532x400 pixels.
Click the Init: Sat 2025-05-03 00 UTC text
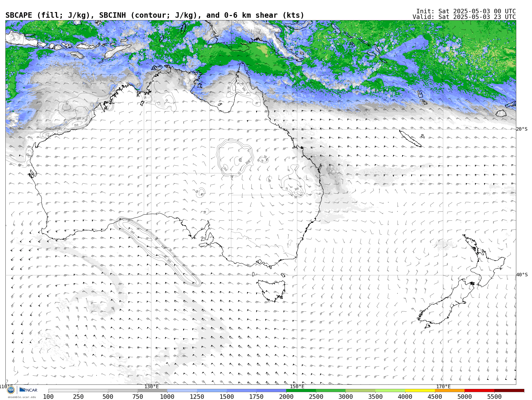point(466,11)
